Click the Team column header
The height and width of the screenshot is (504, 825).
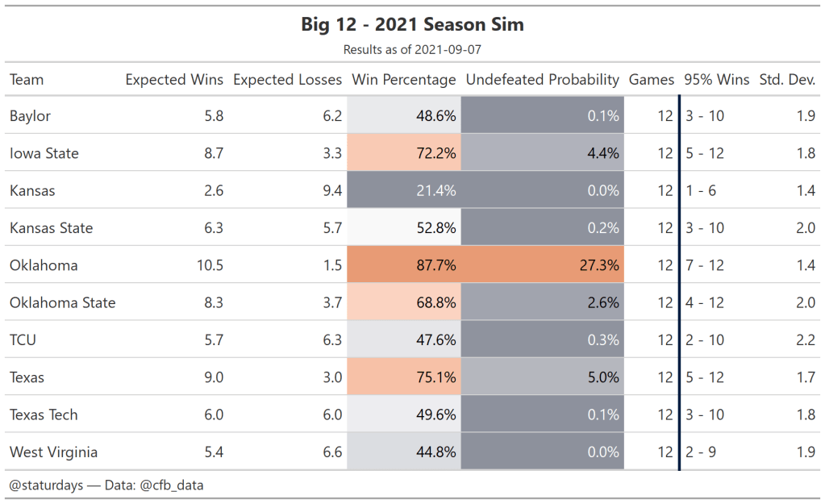(x=27, y=80)
